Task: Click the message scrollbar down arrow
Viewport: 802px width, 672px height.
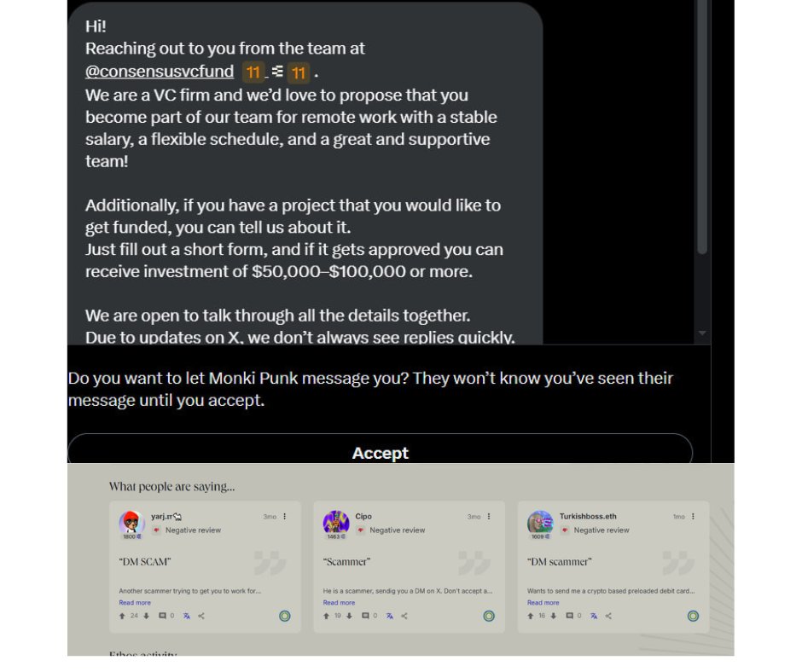Action: point(702,333)
